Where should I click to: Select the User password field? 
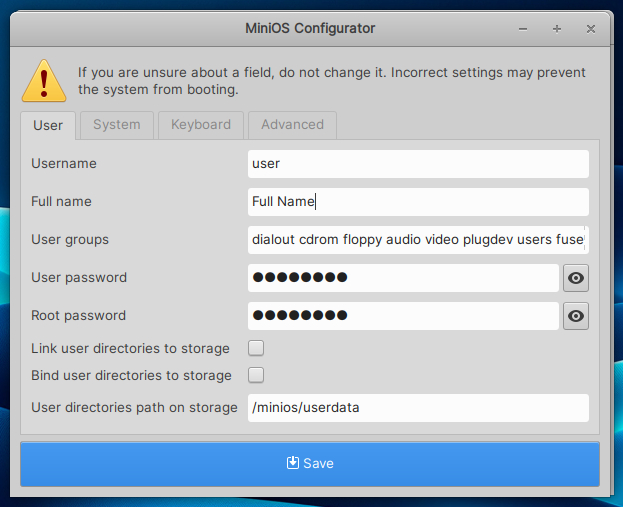[x=403, y=278]
